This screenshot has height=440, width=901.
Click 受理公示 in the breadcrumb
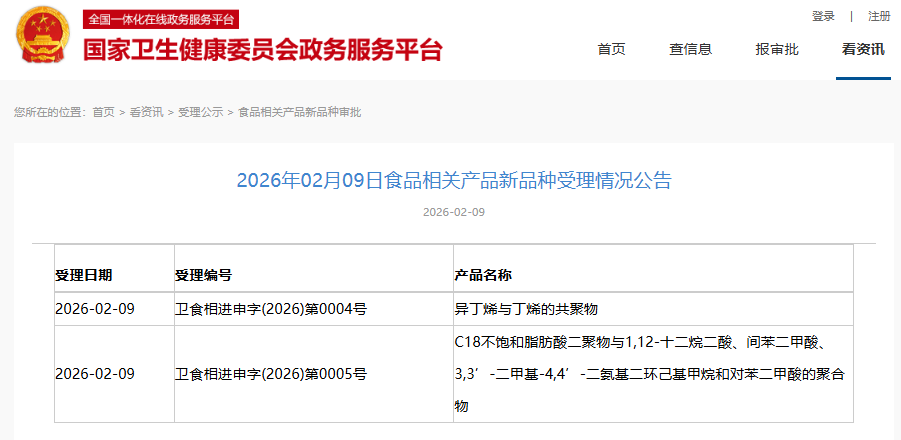click(x=201, y=113)
